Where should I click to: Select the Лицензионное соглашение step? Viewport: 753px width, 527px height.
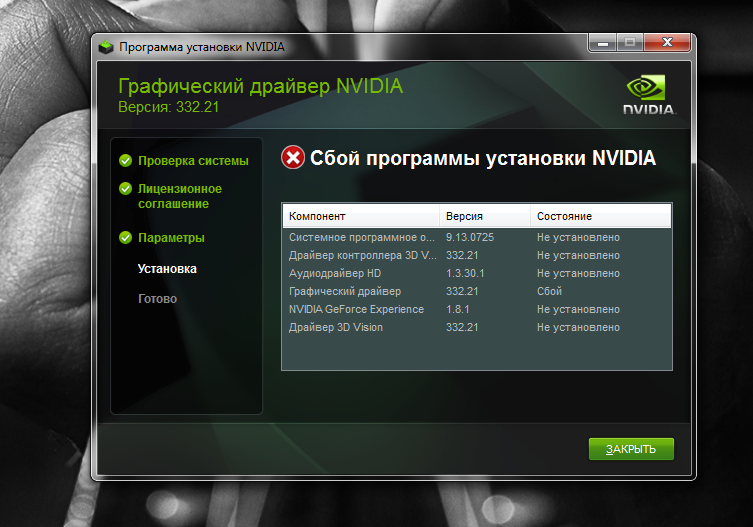(180, 196)
